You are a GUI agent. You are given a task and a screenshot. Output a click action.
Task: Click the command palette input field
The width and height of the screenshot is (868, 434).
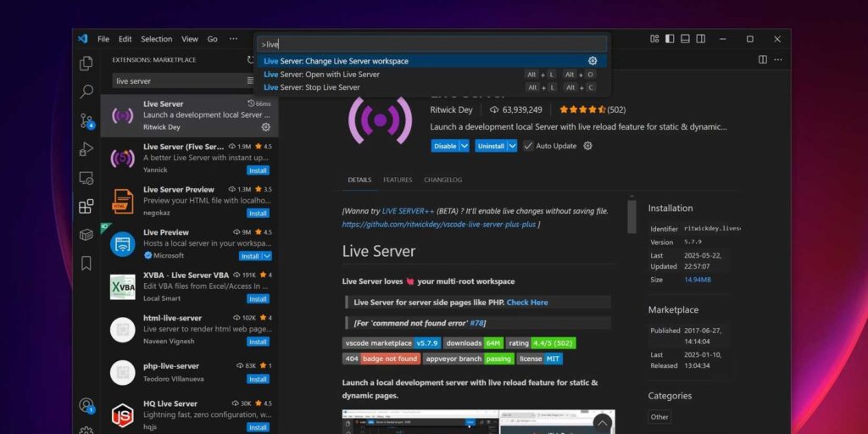click(431, 44)
